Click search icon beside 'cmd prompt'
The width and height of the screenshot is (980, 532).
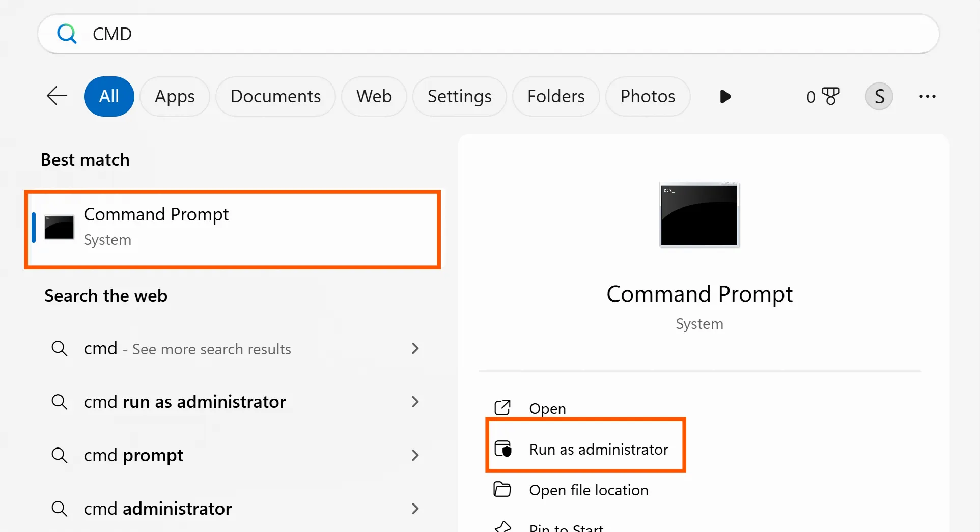[x=60, y=455]
